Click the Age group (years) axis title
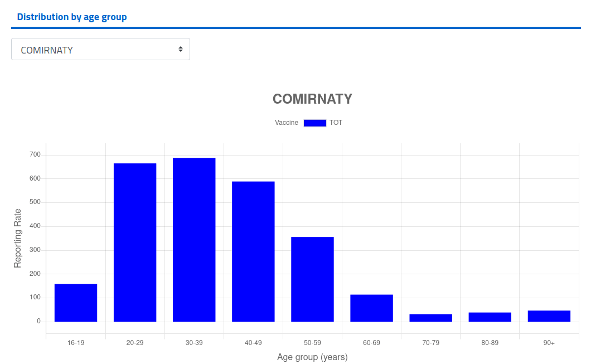 click(312, 357)
